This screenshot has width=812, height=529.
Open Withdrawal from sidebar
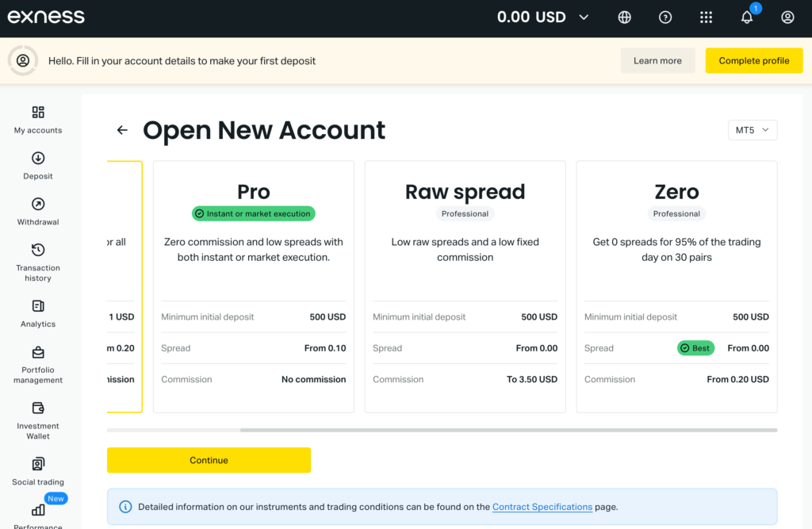pos(38,212)
